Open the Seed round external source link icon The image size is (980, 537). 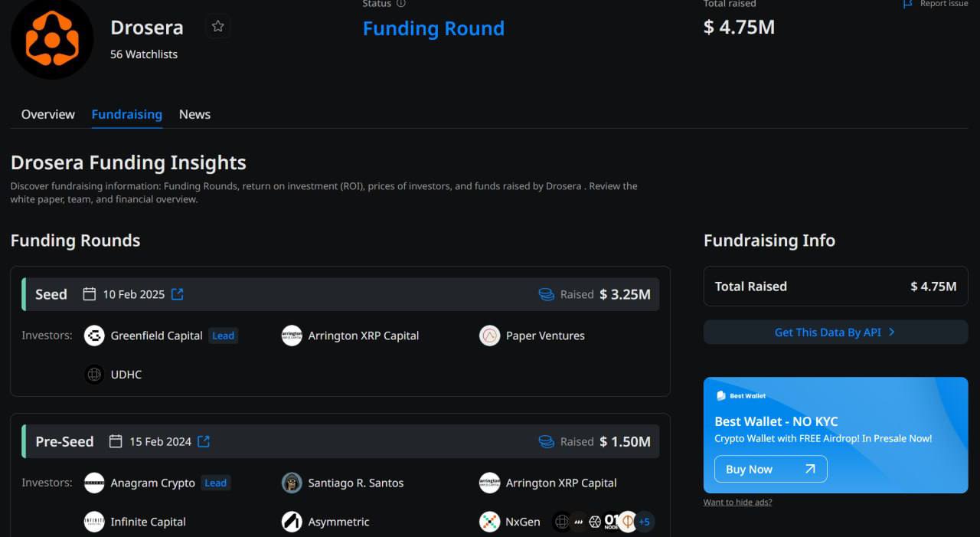177,294
